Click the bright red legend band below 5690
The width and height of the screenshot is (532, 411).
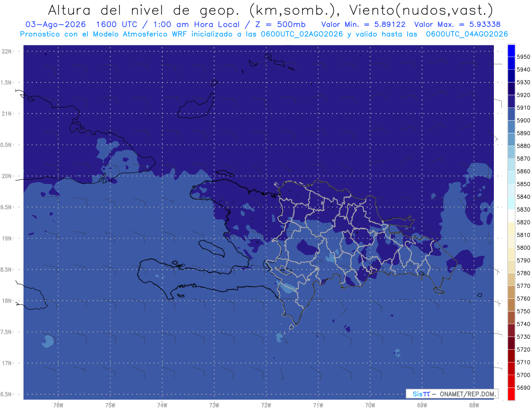pos(511,394)
